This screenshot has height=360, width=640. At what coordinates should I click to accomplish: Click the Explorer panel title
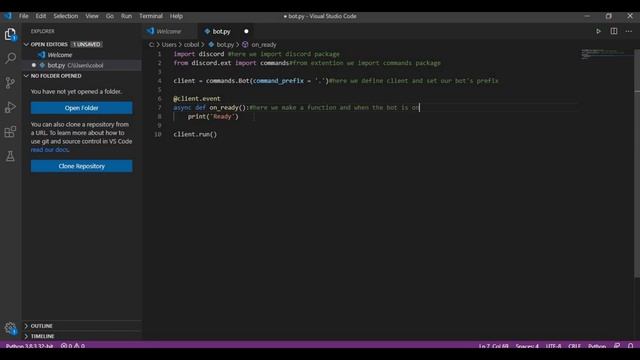coord(42,31)
